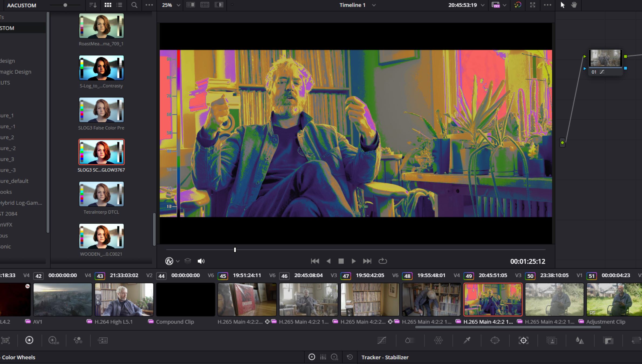Screen dimensions: 642x364
Task: Stop playback
Action: tap(341, 261)
